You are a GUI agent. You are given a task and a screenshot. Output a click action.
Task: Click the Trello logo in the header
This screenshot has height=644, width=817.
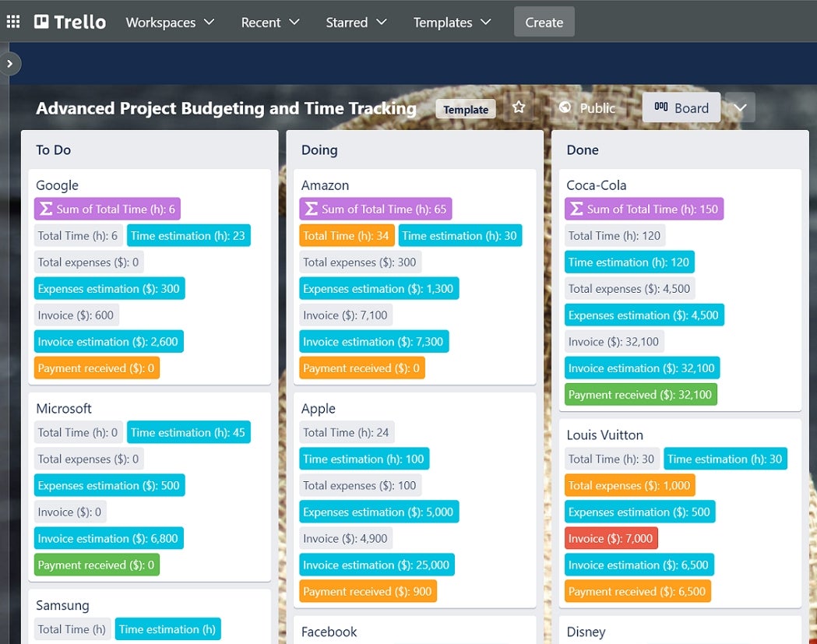click(x=69, y=22)
